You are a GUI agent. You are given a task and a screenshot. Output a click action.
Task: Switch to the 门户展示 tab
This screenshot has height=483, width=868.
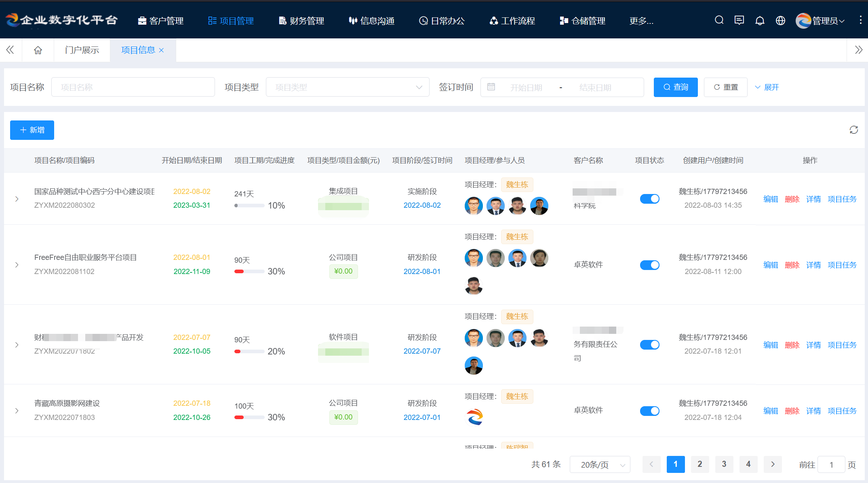[82, 50]
